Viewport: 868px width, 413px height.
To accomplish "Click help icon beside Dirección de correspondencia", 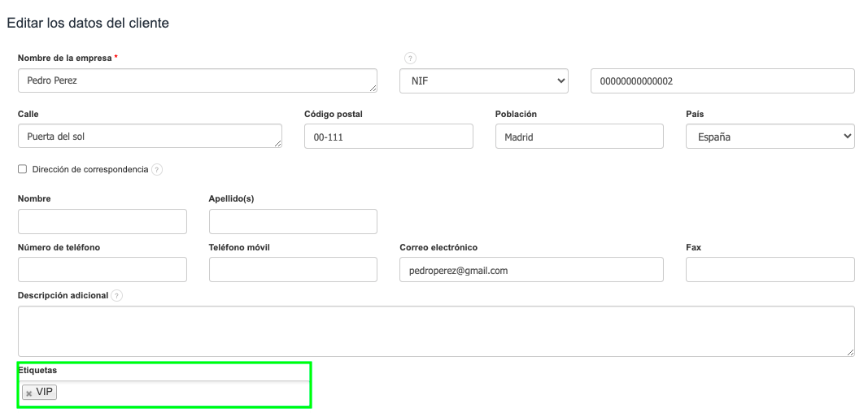I will [157, 170].
